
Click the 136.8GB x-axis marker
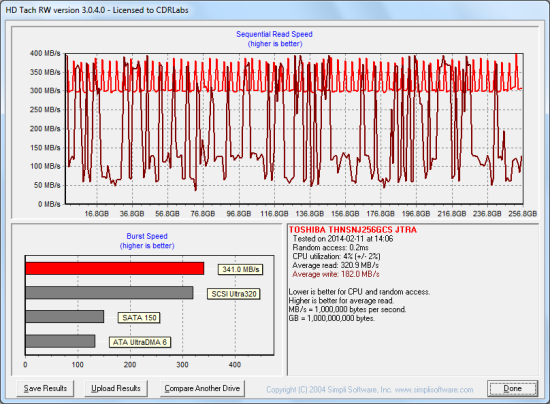(309, 214)
